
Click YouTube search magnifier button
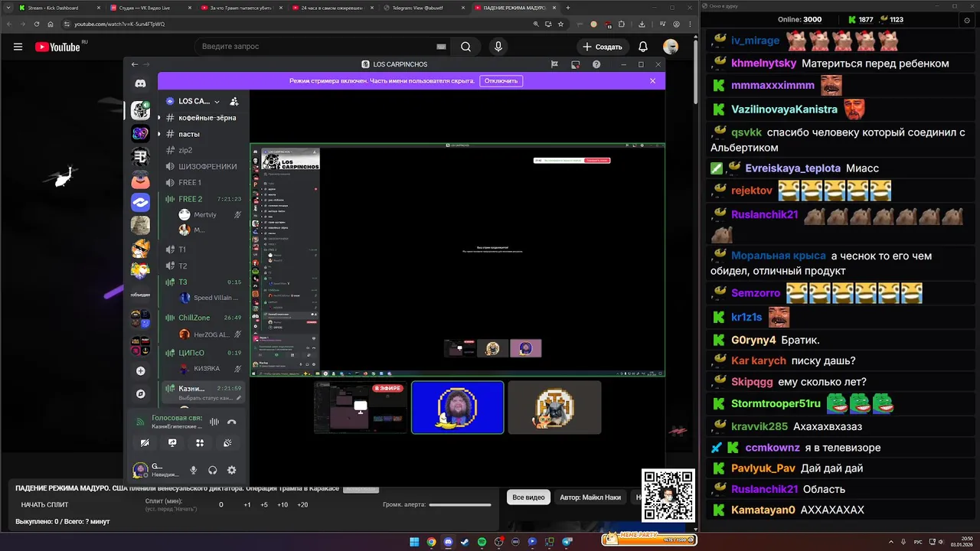tap(465, 47)
